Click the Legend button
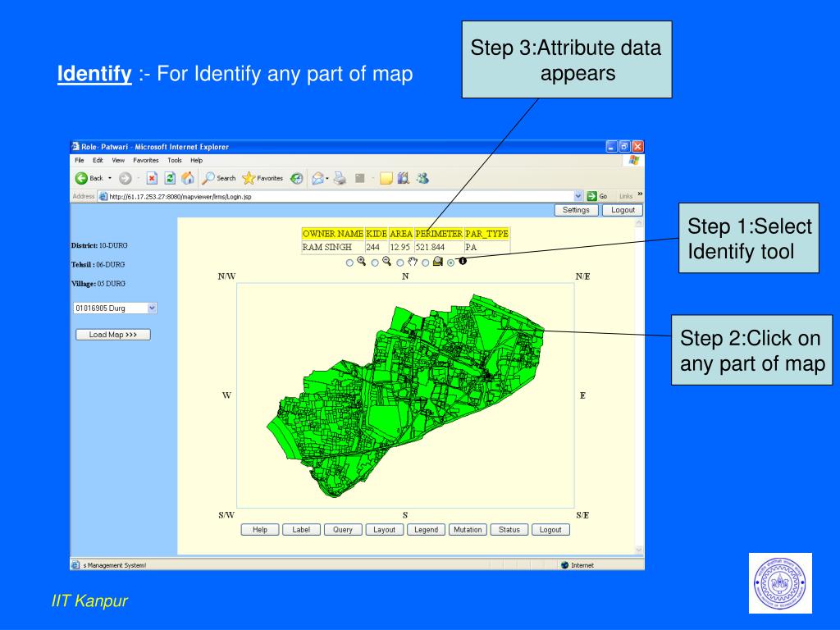This screenshot has width=840, height=630. (x=426, y=529)
